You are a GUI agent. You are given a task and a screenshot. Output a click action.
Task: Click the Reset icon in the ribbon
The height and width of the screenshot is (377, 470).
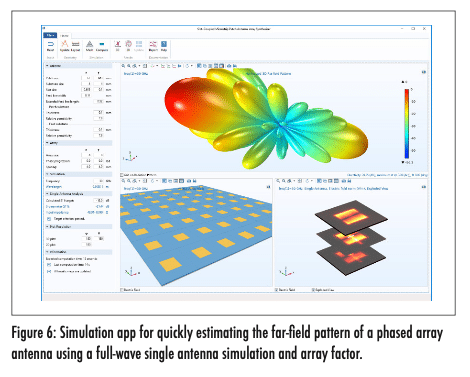pyautogui.click(x=50, y=46)
